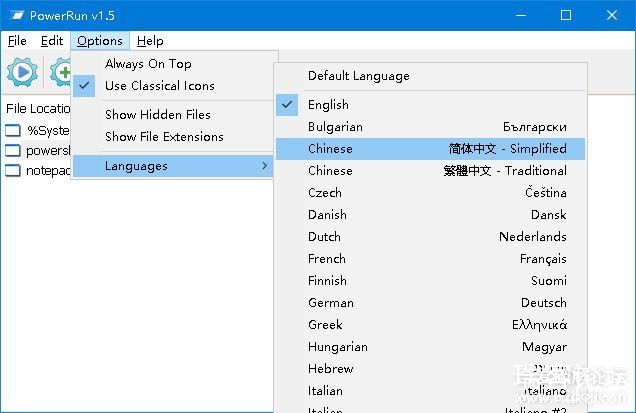Image resolution: width=636 pixels, height=413 pixels.
Task: Maximize the PowerRun window
Action: coord(566,15)
